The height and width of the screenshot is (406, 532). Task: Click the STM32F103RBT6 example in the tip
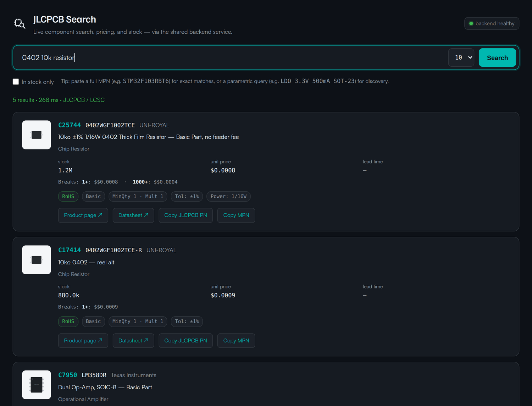click(146, 81)
